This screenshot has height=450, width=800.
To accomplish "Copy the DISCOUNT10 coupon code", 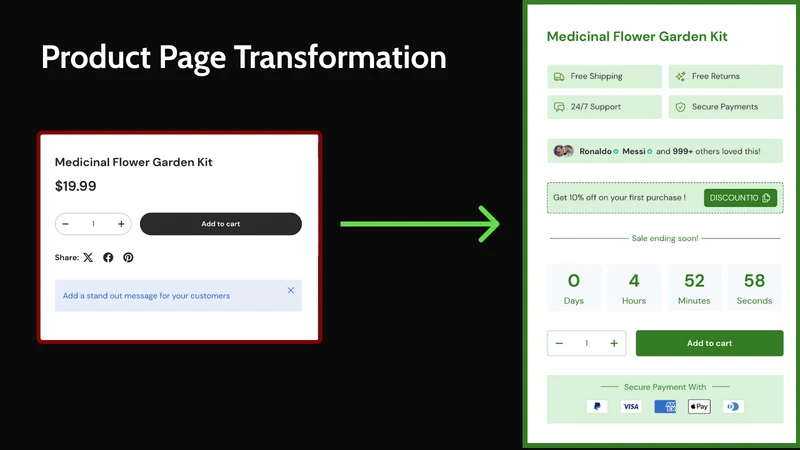I will point(740,198).
